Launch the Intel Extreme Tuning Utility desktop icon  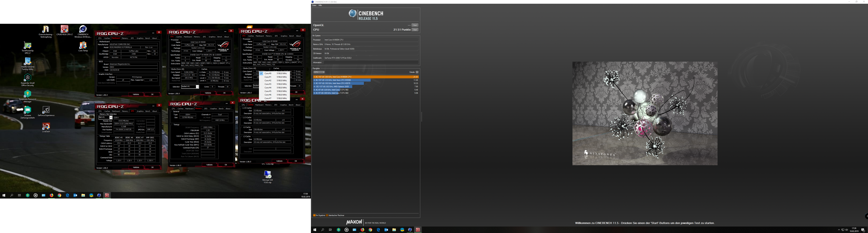click(28, 64)
